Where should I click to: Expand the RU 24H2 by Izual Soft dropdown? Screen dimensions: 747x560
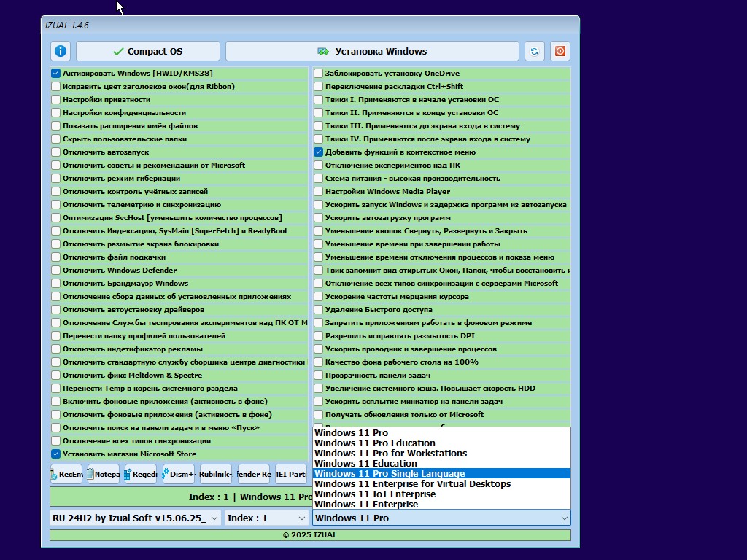pos(135,518)
